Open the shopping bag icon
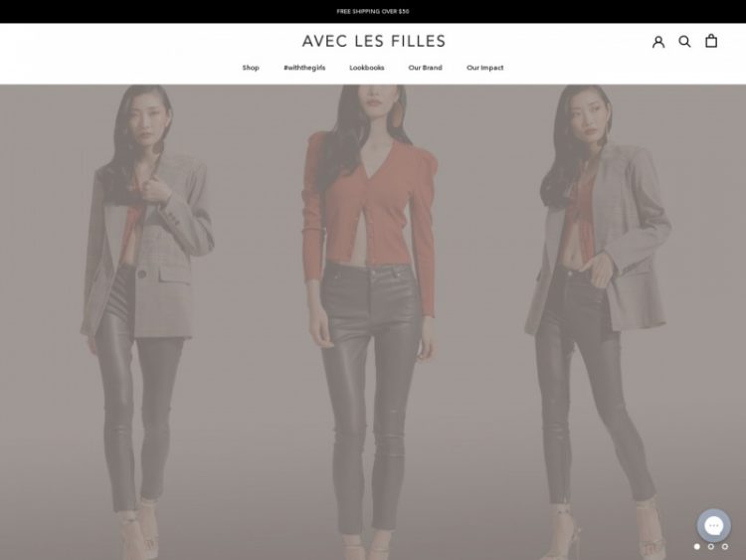Screen dimensions: 746x560 [711, 41]
